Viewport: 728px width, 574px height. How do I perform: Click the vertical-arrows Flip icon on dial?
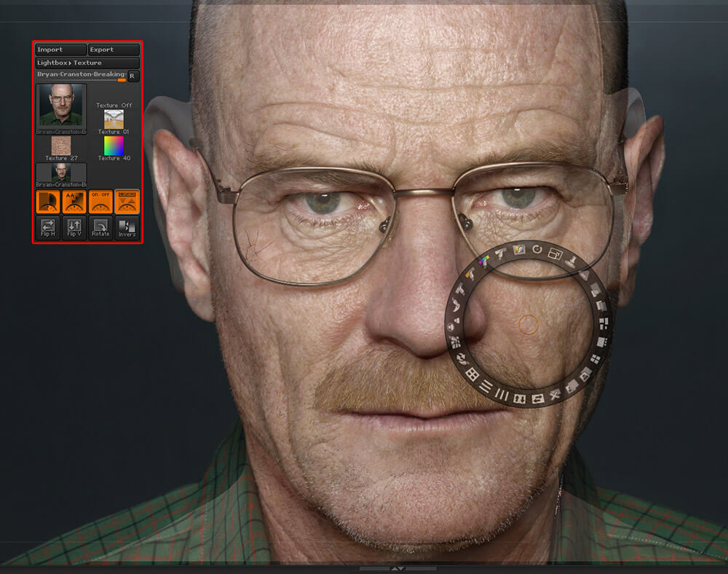pyautogui.click(x=520, y=399)
